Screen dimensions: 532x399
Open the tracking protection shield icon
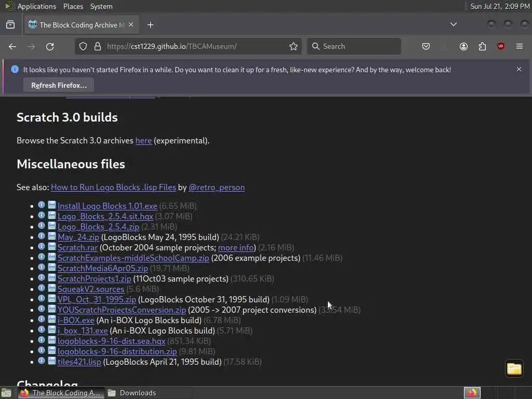(83, 46)
